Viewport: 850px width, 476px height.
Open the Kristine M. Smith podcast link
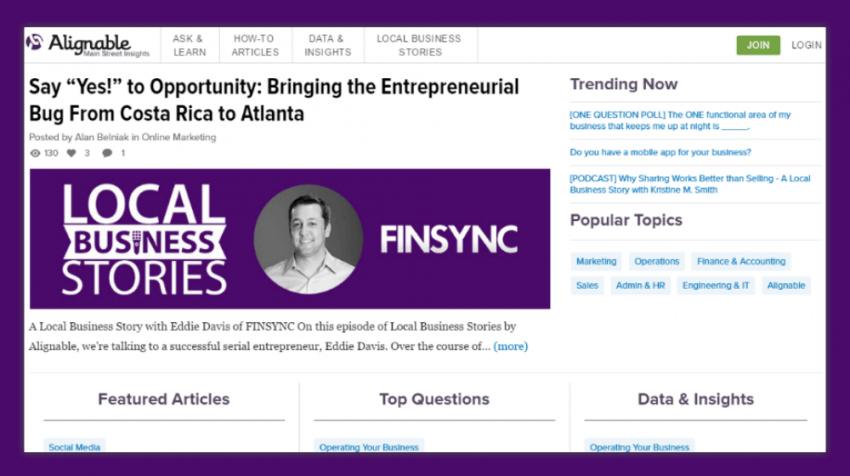tap(690, 183)
